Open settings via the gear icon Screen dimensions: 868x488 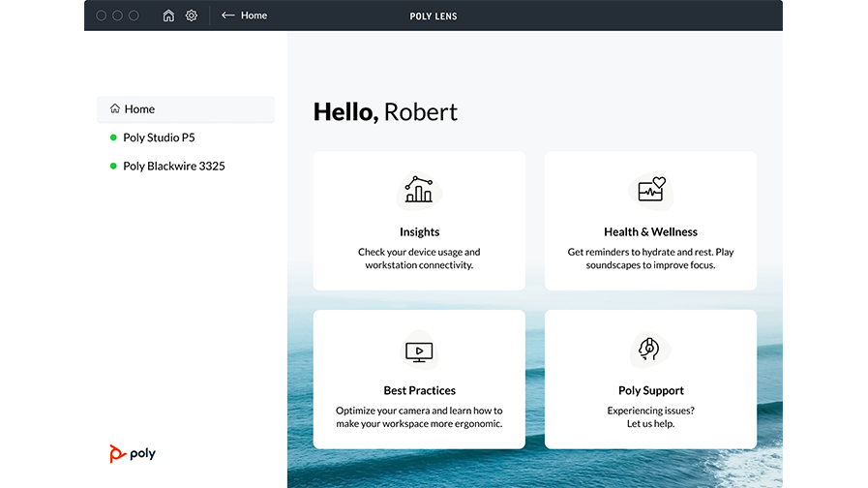tap(191, 15)
